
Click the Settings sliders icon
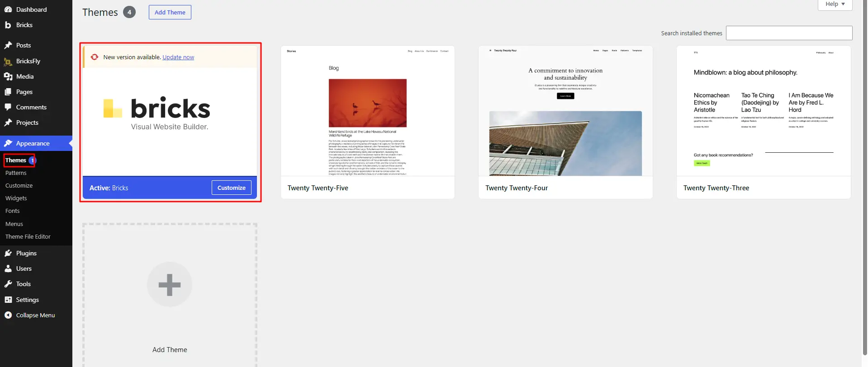[8, 300]
